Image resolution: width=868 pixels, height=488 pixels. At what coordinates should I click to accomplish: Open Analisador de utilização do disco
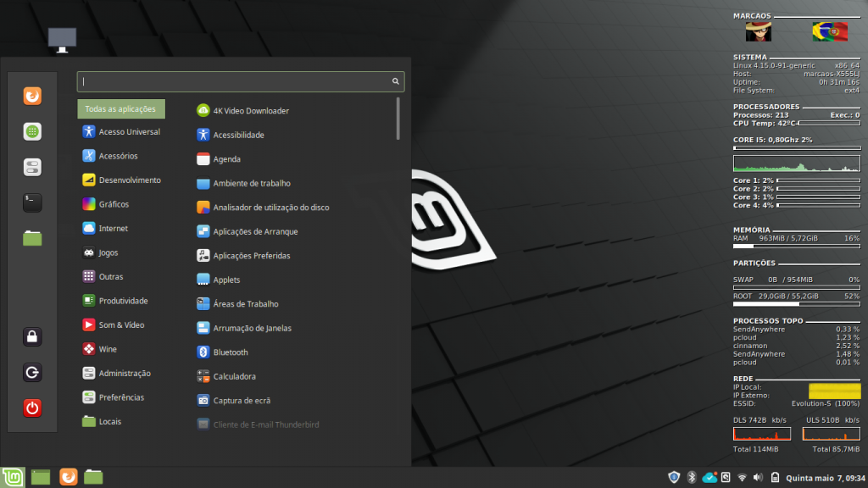coord(263,208)
